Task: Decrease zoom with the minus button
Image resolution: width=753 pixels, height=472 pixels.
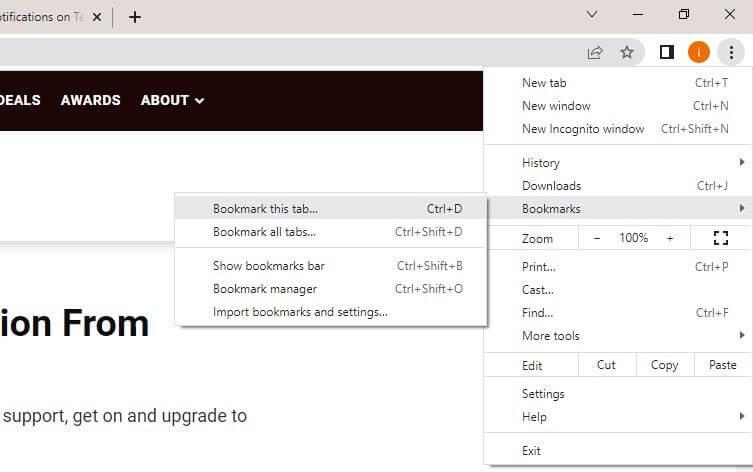Action: tap(597, 238)
